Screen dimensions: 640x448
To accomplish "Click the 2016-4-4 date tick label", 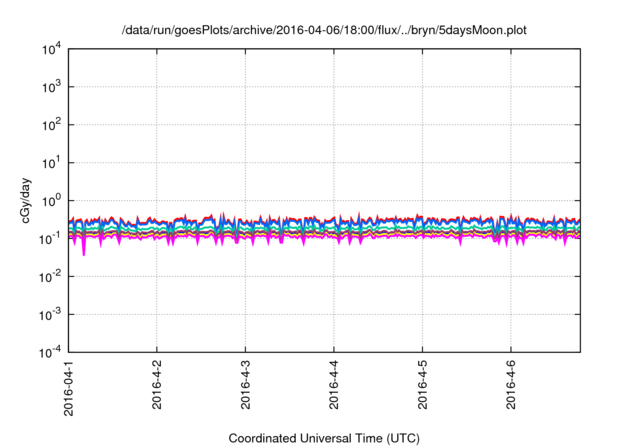I will pos(334,384).
